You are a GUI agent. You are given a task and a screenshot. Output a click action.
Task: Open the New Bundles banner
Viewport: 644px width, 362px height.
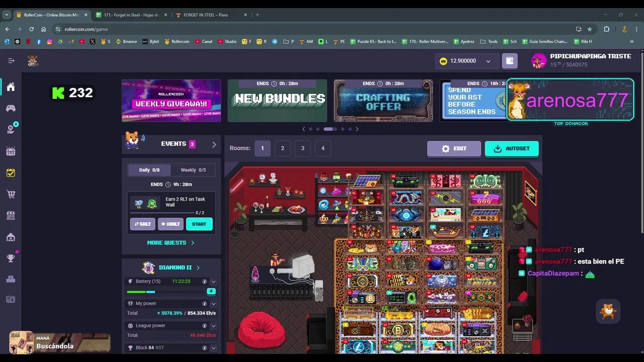[277, 101]
